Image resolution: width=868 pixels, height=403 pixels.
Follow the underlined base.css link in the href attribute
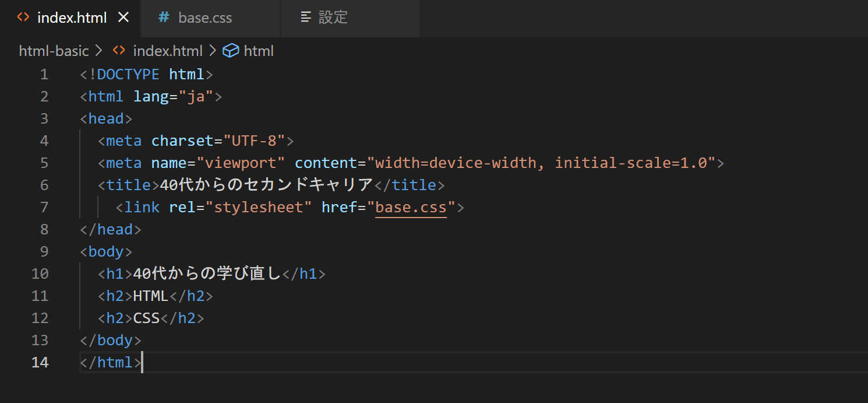tap(411, 207)
